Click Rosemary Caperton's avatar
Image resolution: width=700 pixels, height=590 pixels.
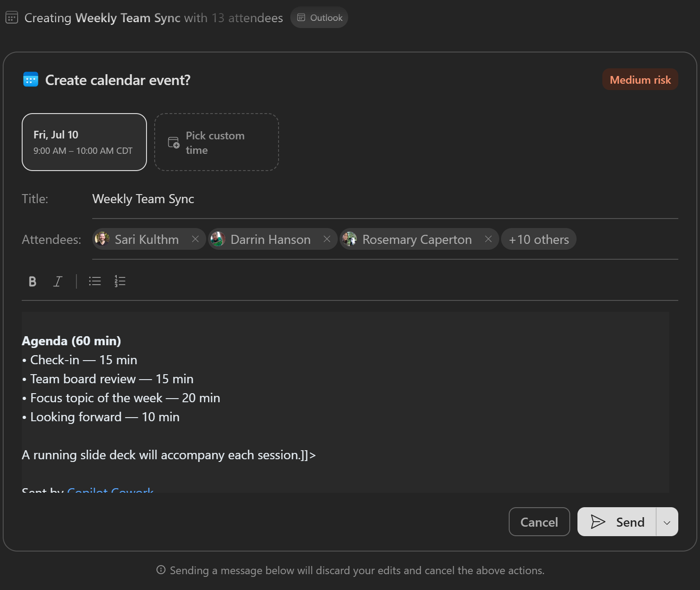click(x=350, y=239)
